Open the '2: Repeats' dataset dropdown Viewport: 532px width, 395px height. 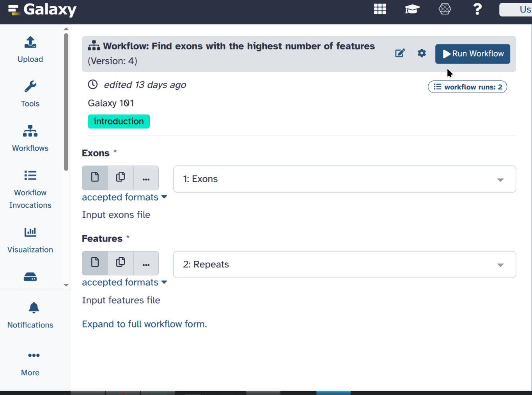pyautogui.click(x=344, y=265)
